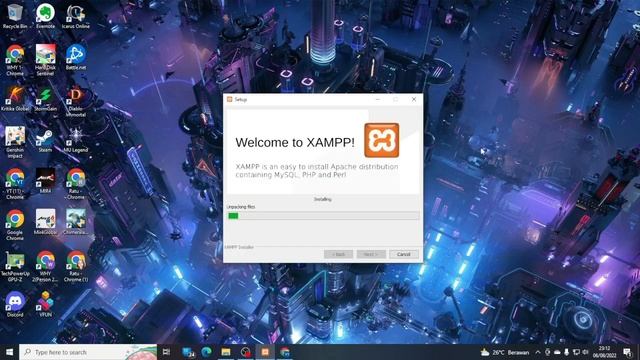Open the volume control in system tray
Viewport: 640px width, 360px height.
[x=586, y=352]
